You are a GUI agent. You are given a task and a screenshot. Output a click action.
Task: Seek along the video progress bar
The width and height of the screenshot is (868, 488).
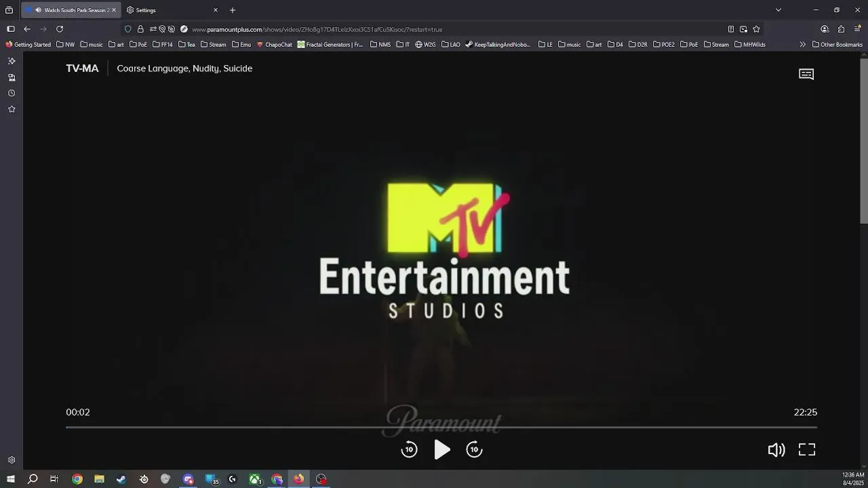441,427
